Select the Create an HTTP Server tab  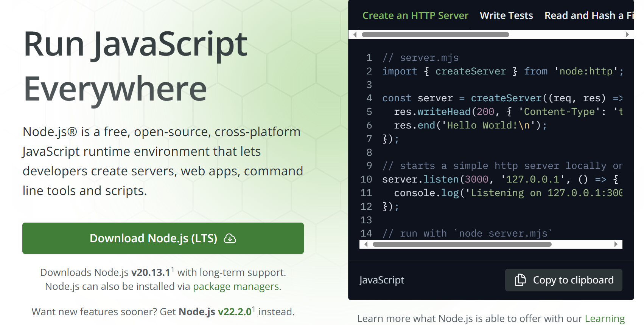[415, 15]
